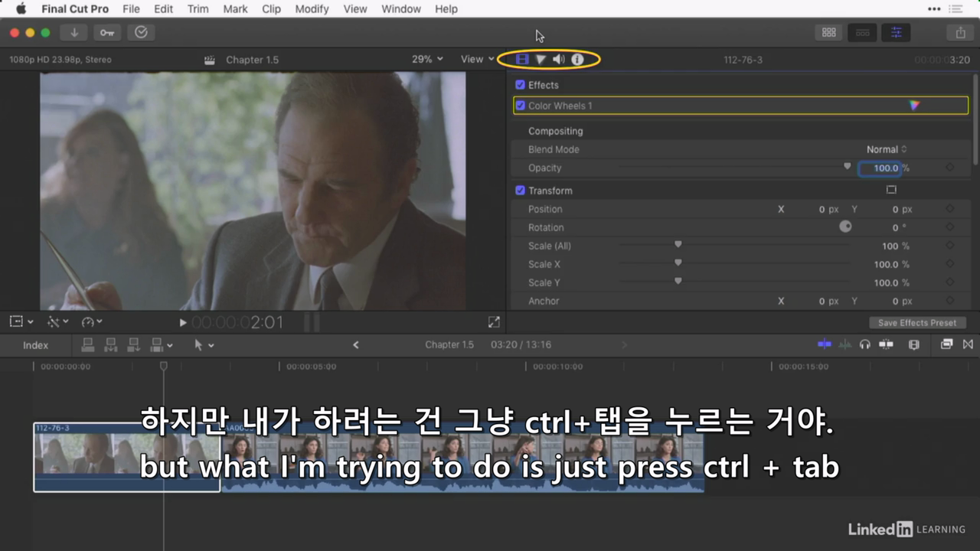Open the timeline Index button

(35, 345)
